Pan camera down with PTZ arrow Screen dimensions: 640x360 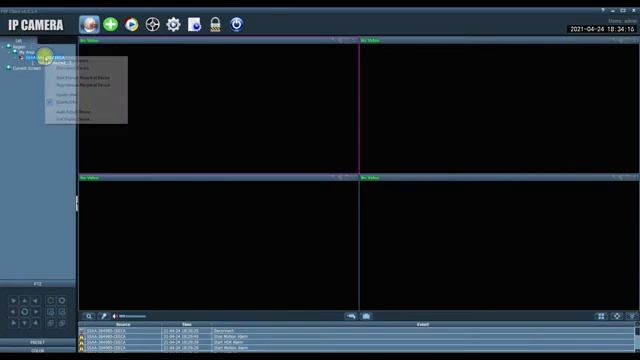tap(24, 323)
